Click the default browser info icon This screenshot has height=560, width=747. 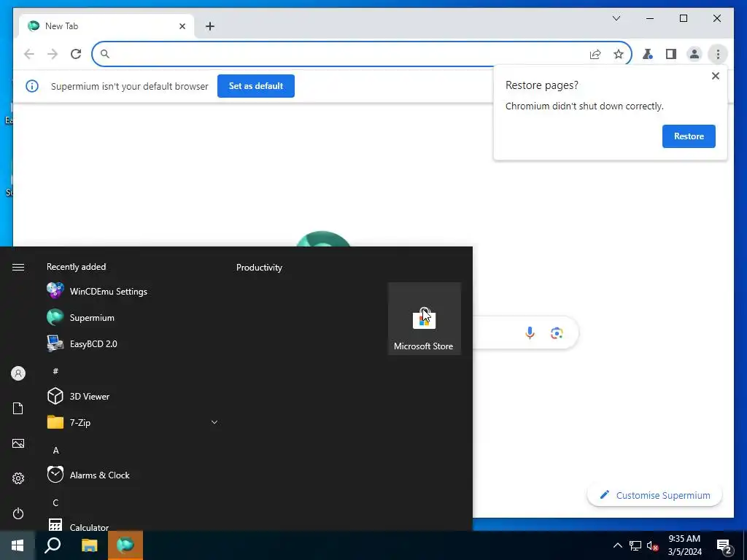(x=32, y=86)
